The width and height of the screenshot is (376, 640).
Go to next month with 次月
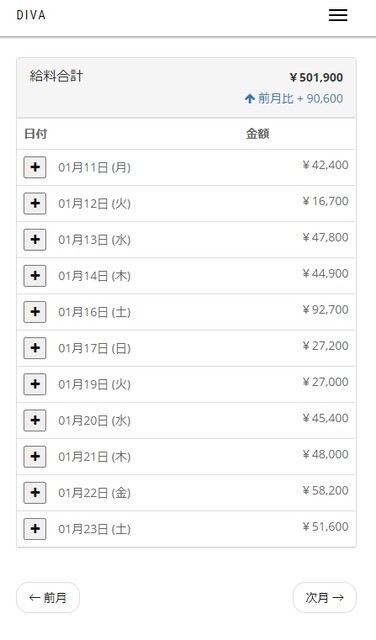(325, 598)
